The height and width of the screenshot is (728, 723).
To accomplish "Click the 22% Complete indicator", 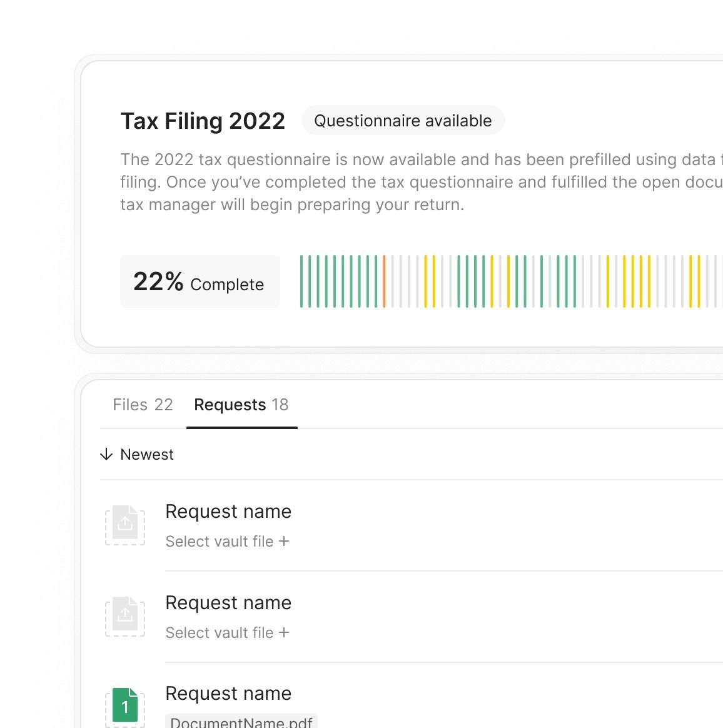I will 200,282.
